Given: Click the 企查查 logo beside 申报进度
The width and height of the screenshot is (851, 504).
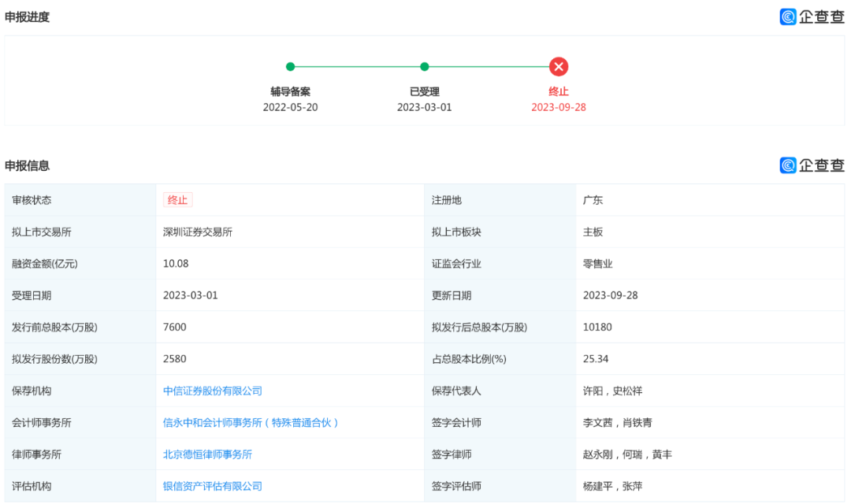Looking at the screenshot, I should pos(812,17).
